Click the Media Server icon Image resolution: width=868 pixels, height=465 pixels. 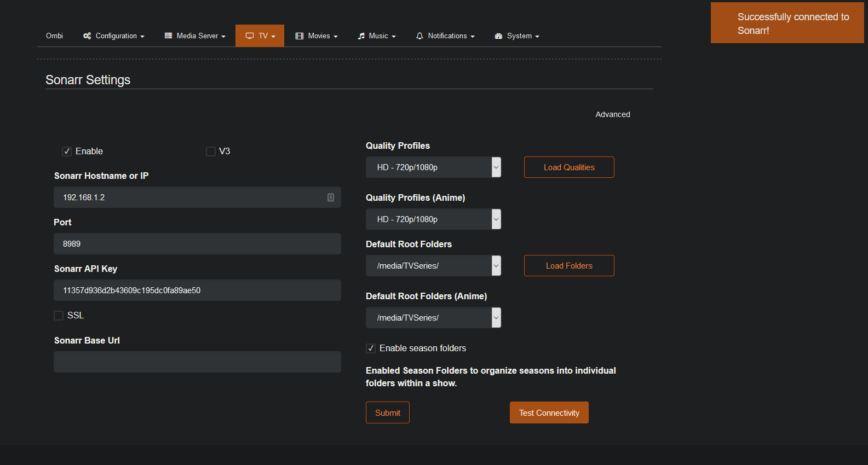coord(168,36)
